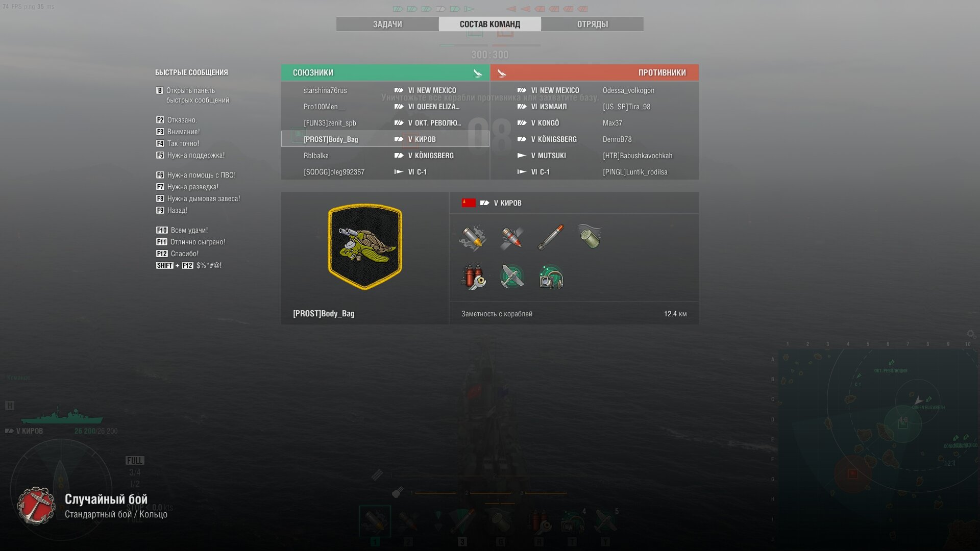This screenshot has height=551, width=980.
Task: Select the СОСТАВ КОМАНД tab
Action: click(490, 24)
